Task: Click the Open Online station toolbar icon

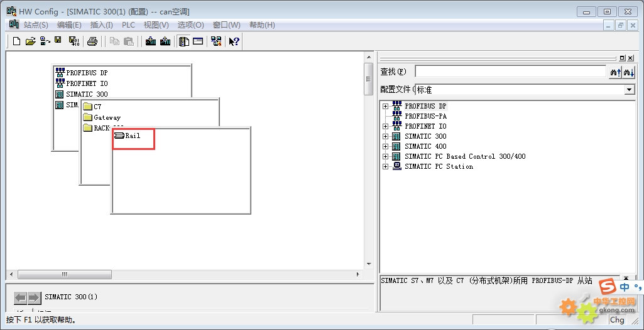Action: pos(45,41)
